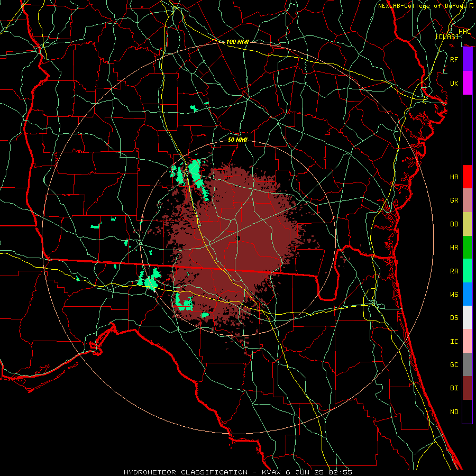Click the 'DS' legend label

click(454, 317)
